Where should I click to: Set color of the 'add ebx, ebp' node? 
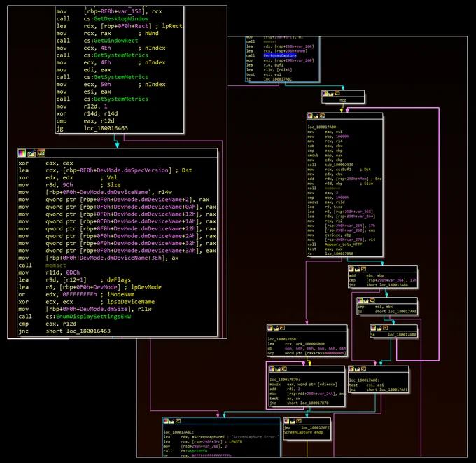pyautogui.click(x=351, y=269)
